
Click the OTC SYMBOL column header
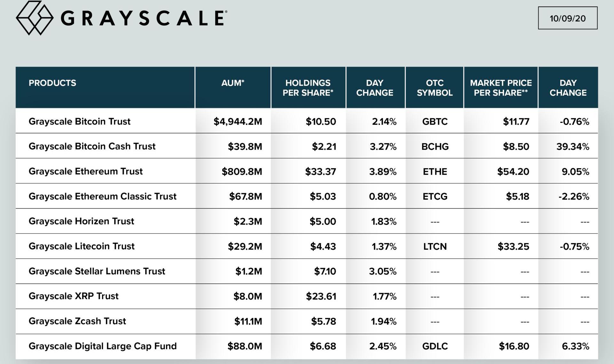click(x=435, y=88)
